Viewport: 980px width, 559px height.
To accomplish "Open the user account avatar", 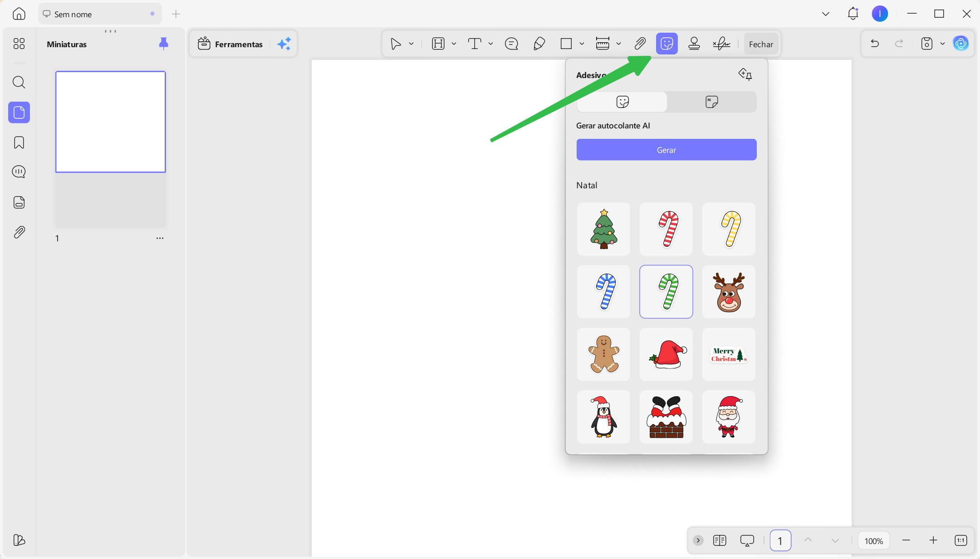I will coord(880,14).
